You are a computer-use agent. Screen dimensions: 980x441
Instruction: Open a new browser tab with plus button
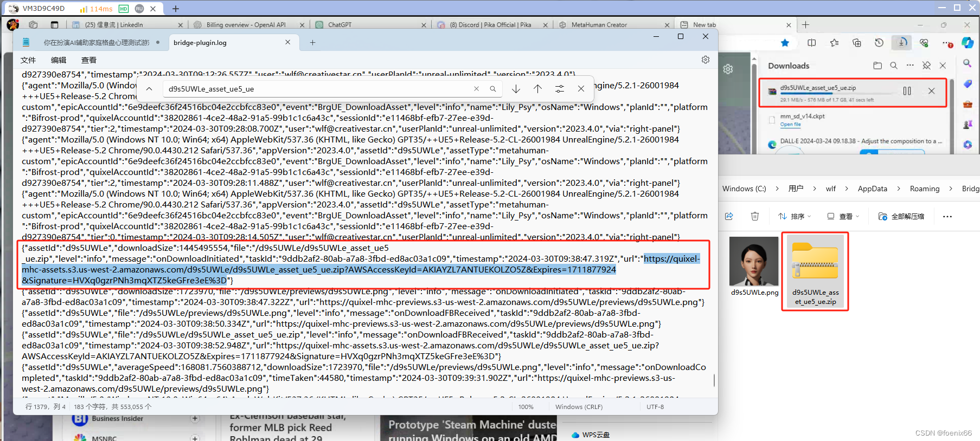point(805,24)
